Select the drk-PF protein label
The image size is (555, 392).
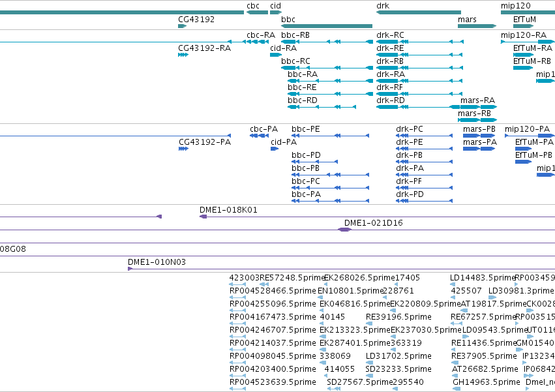(x=409, y=181)
